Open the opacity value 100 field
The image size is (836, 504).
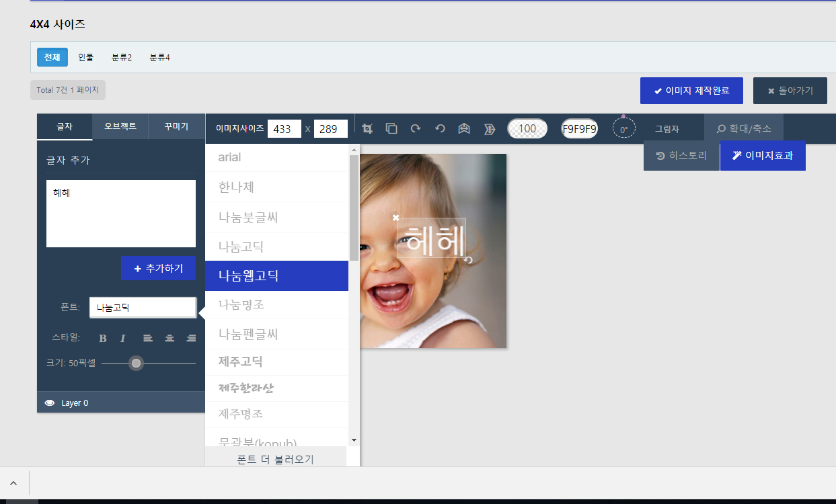[528, 128]
